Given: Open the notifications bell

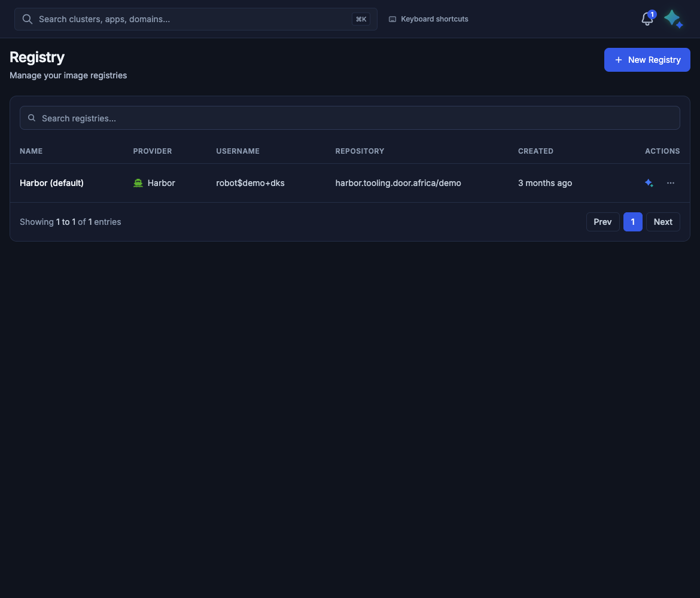Looking at the screenshot, I should pos(647,19).
